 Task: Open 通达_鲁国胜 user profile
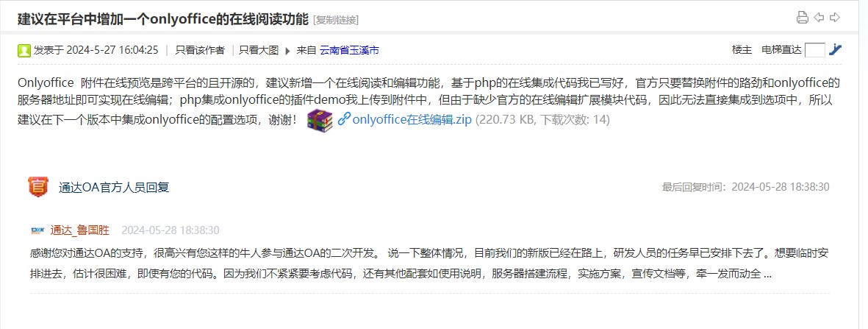click(x=79, y=230)
